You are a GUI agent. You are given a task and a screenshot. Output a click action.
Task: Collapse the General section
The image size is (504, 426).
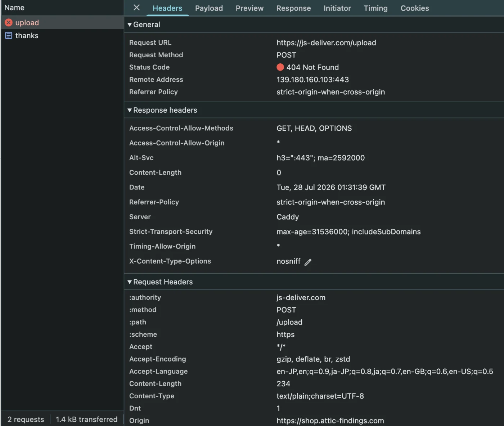pyautogui.click(x=130, y=25)
